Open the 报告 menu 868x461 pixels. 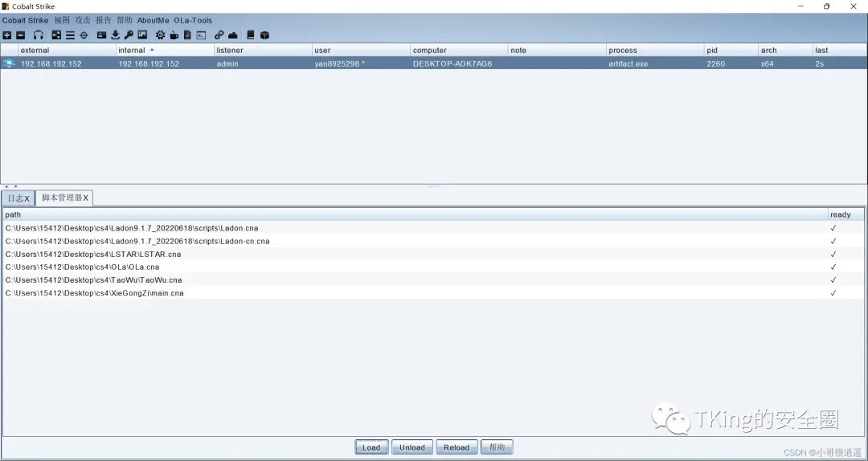104,20
